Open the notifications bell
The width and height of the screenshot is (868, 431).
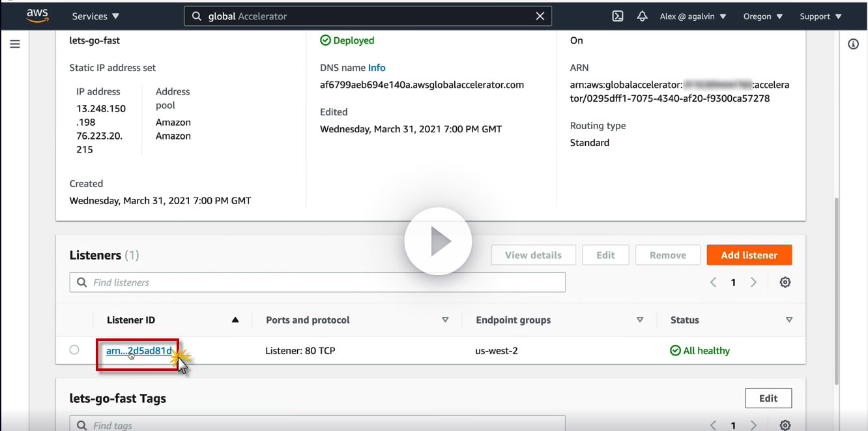[642, 16]
